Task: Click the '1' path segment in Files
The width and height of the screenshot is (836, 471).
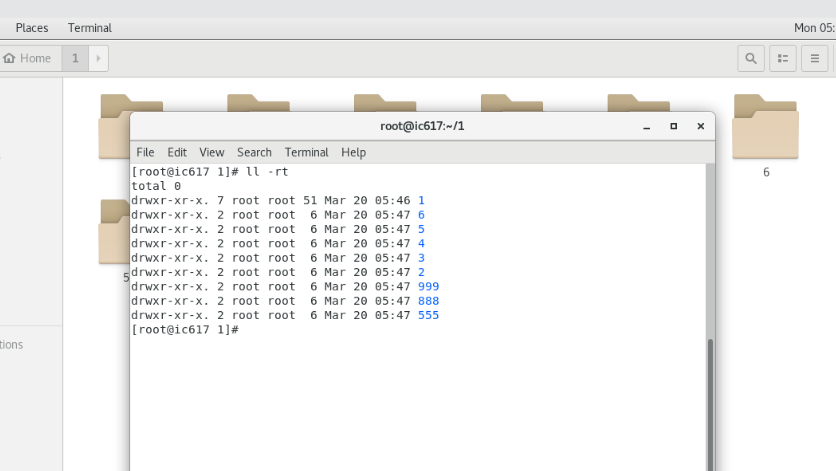Action: pyautogui.click(x=75, y=58)
